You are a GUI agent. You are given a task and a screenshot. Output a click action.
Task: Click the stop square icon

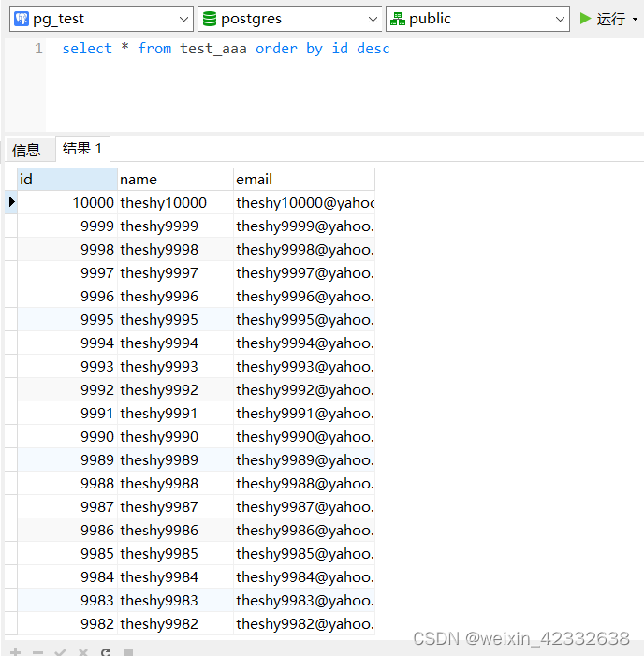point(128,652)
